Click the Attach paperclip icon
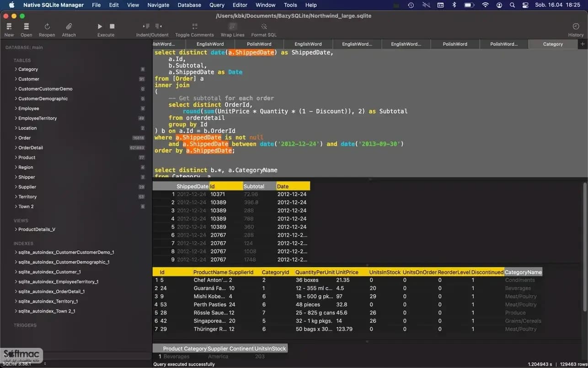 click(69, 27)
